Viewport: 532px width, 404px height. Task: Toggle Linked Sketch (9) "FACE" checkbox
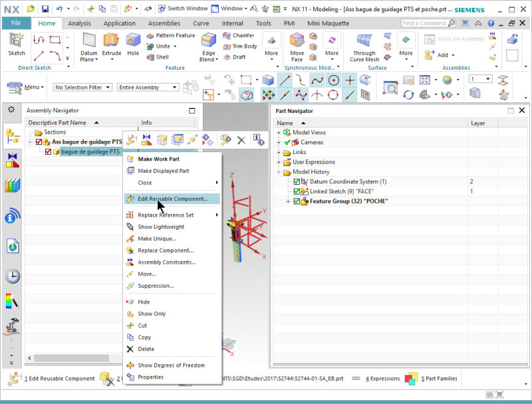click(297, 191)
